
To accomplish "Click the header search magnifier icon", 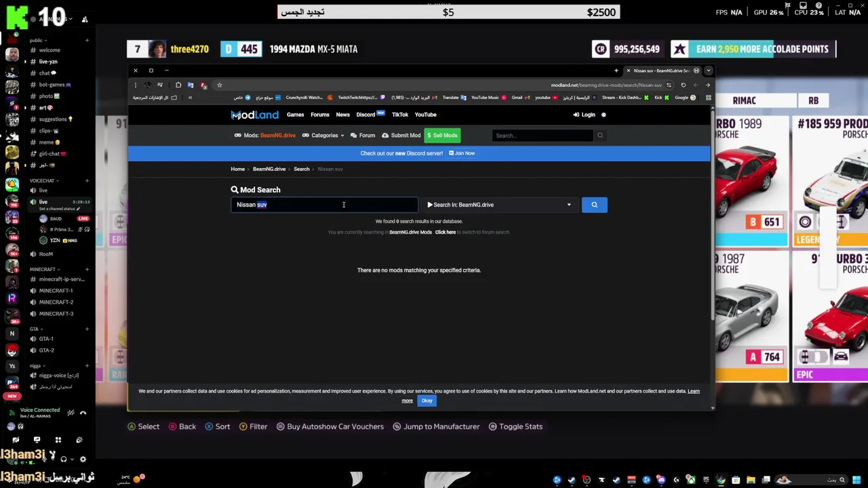I will 599,136.
